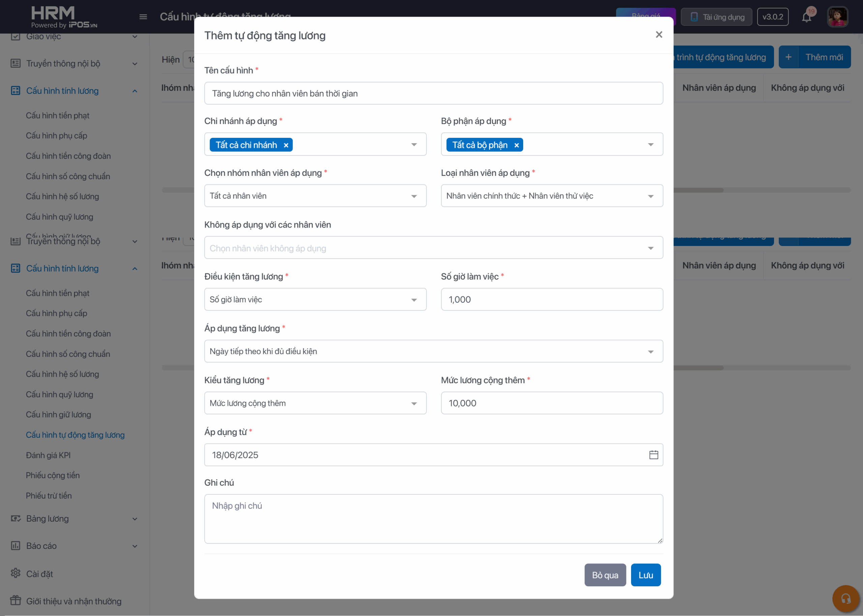This screenshot has width=863, height=616.
Task: Close the Thêm tự động tăng lương dialog
Action: point(659,34)
